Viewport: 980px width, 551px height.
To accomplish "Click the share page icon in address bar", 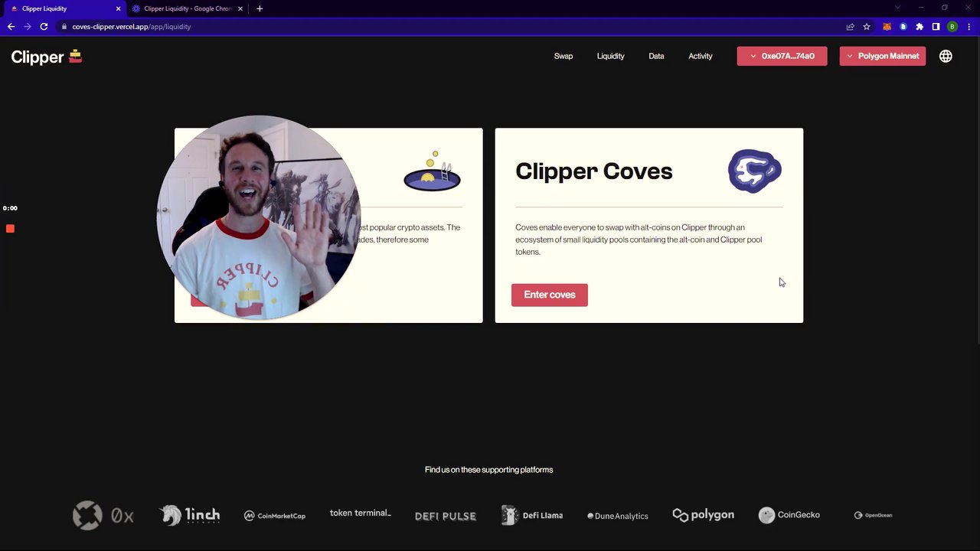I will (850, 27).
